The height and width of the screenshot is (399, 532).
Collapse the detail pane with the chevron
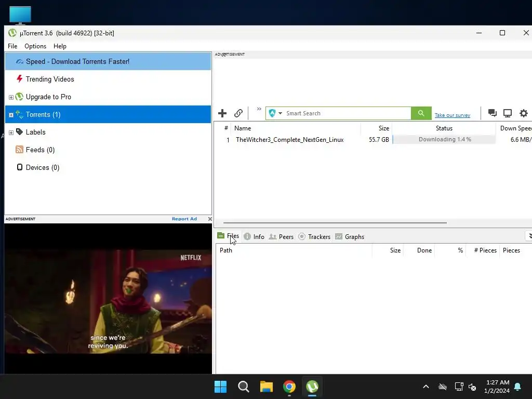(529, 236)
